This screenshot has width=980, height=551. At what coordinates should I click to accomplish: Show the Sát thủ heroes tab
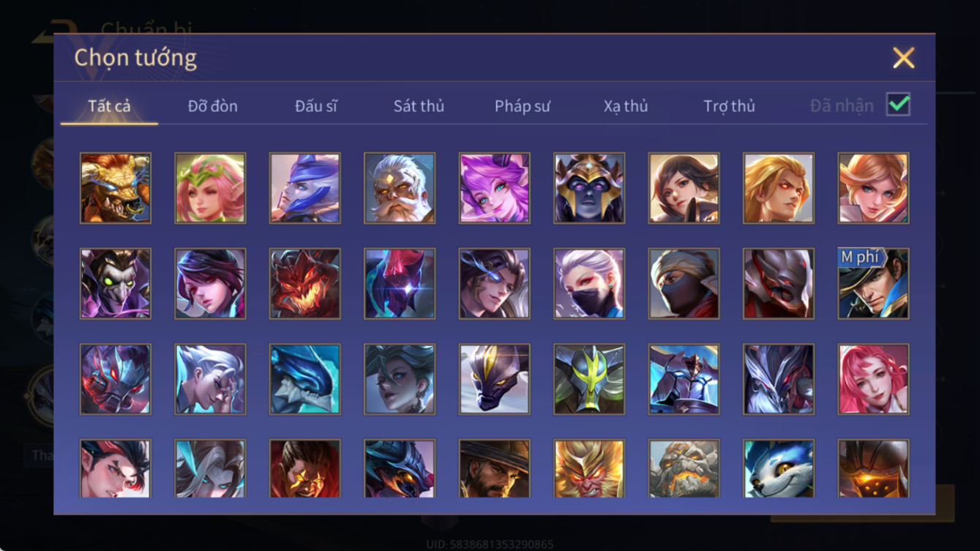(x=419, y=106)
